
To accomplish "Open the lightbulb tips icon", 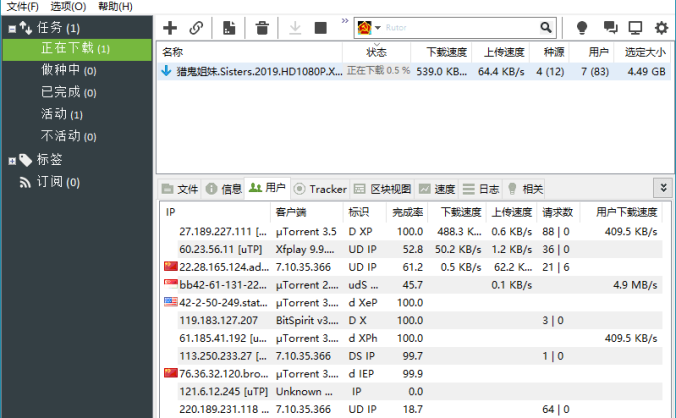I will pyautogui.click(x=582, y=28).
